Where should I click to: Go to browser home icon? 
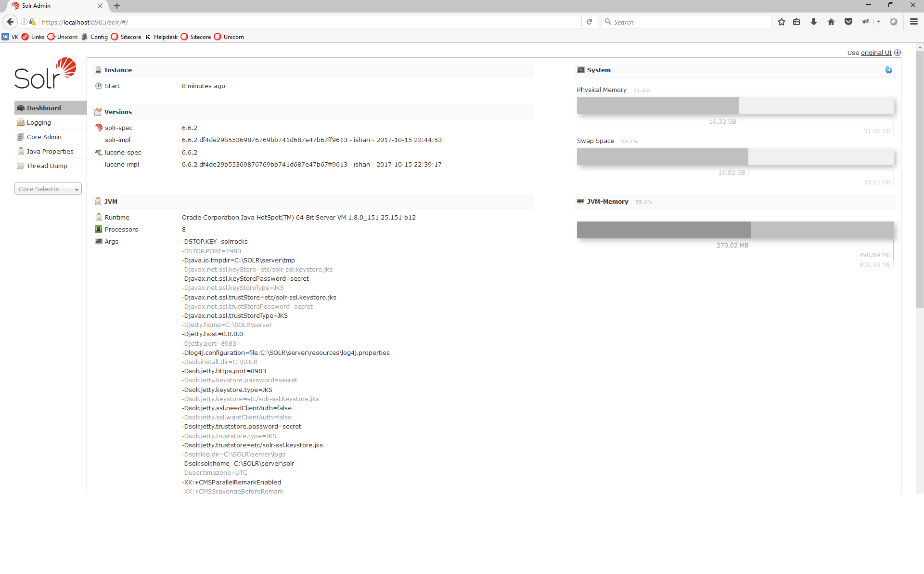[831, 22]
